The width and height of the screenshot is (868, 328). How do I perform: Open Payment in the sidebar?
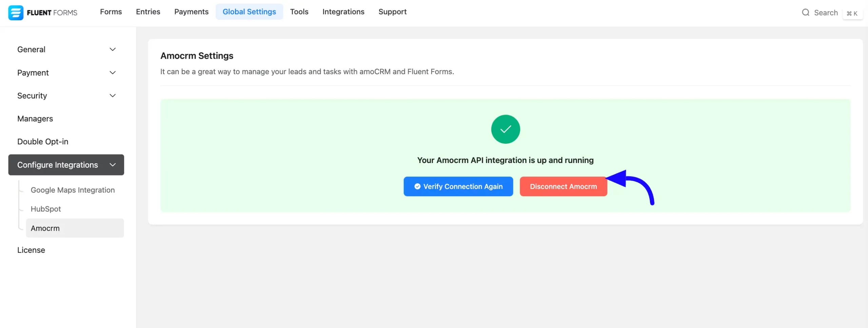(x=66, y=73)
